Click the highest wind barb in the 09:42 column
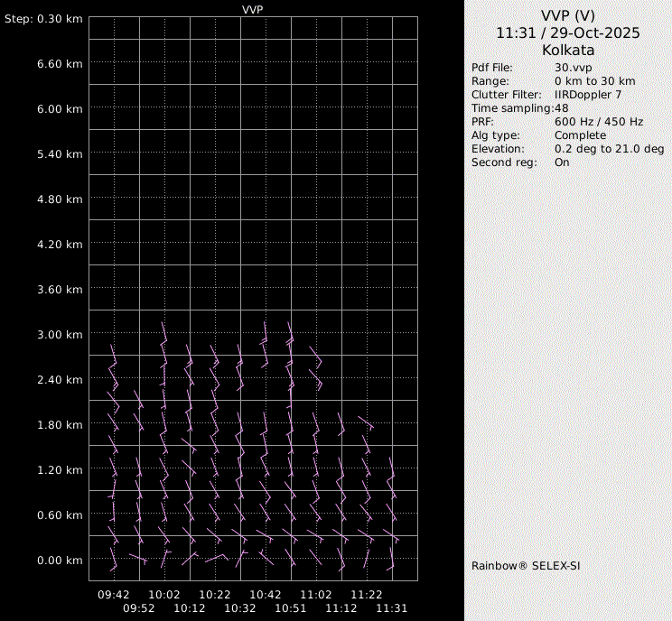The image size is (672, 621). point(114,355)
